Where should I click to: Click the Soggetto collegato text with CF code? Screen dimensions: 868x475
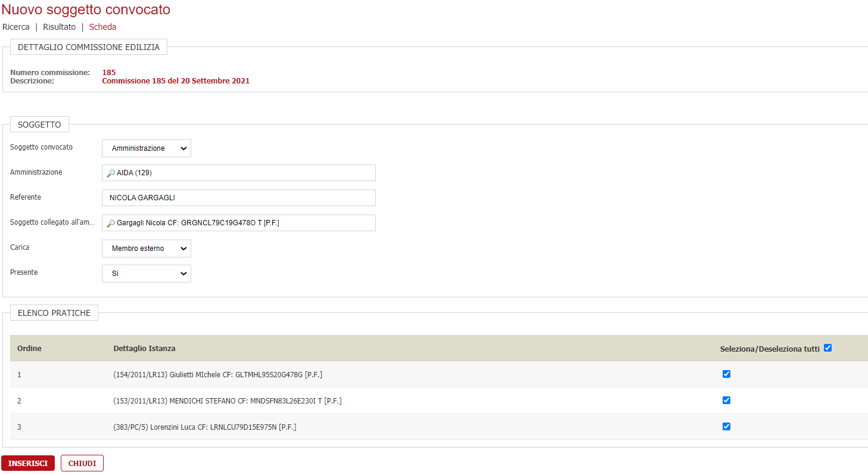point(198,223)
